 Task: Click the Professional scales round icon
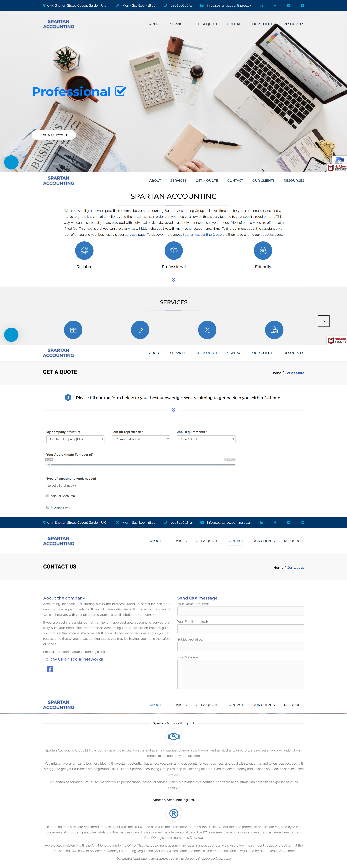173,251
